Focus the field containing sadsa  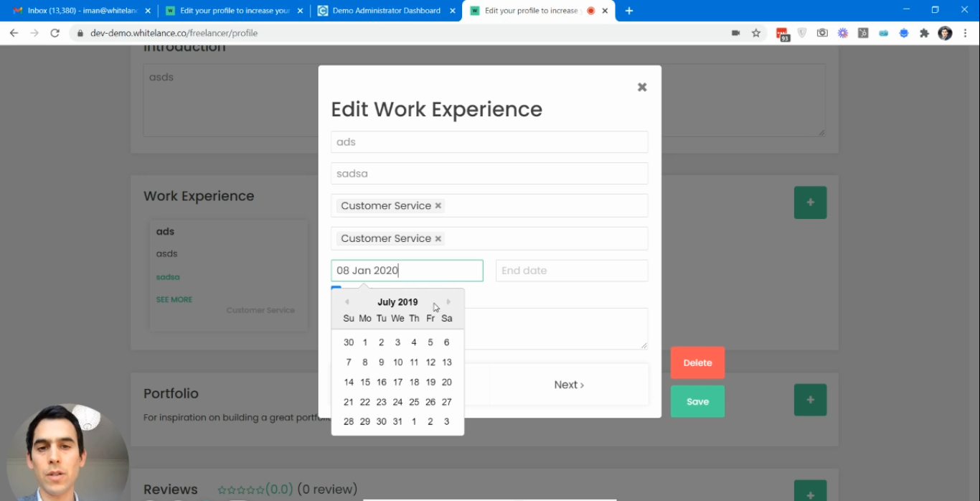click(x=489, y=174)
